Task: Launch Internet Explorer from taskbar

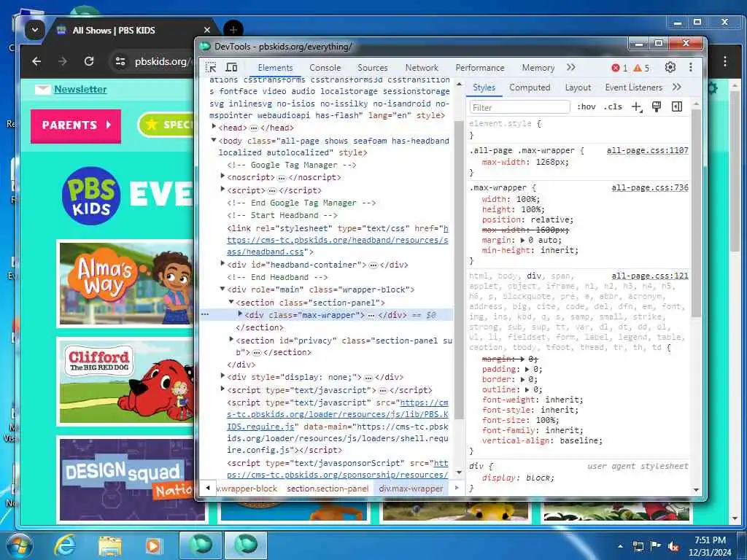Action: pyautogui.click(x=65, y=545)
